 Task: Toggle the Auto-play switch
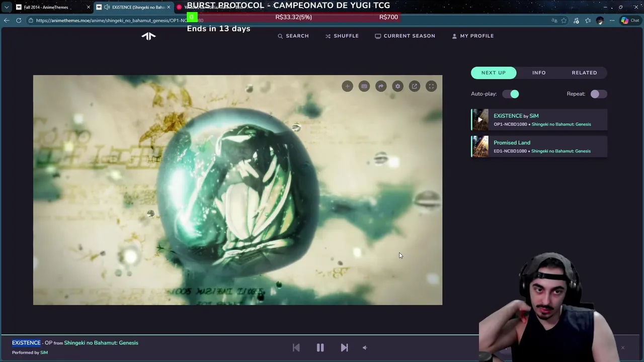pyautogui.click(x=511, y=94)
